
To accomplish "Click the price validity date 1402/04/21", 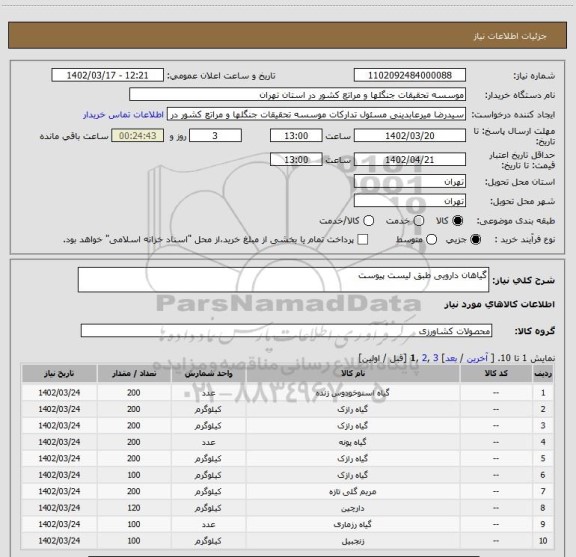I will coord(410,159).
